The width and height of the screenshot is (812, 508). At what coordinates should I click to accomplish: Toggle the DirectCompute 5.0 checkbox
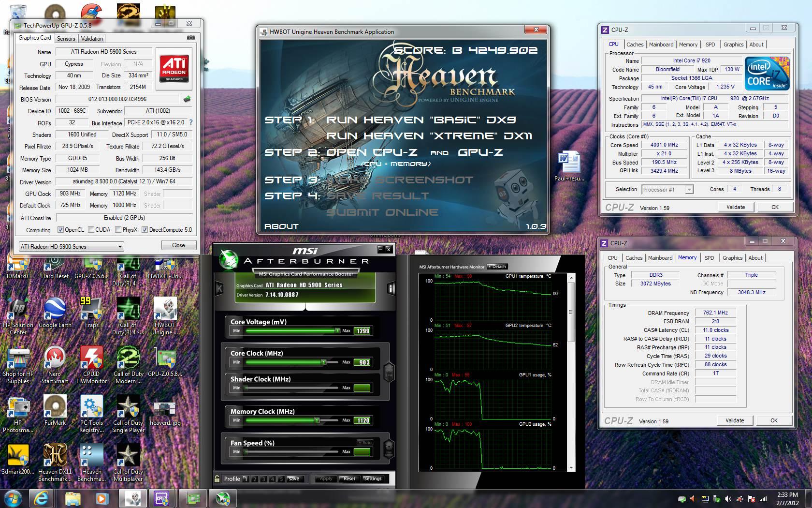tap(145, 230)
